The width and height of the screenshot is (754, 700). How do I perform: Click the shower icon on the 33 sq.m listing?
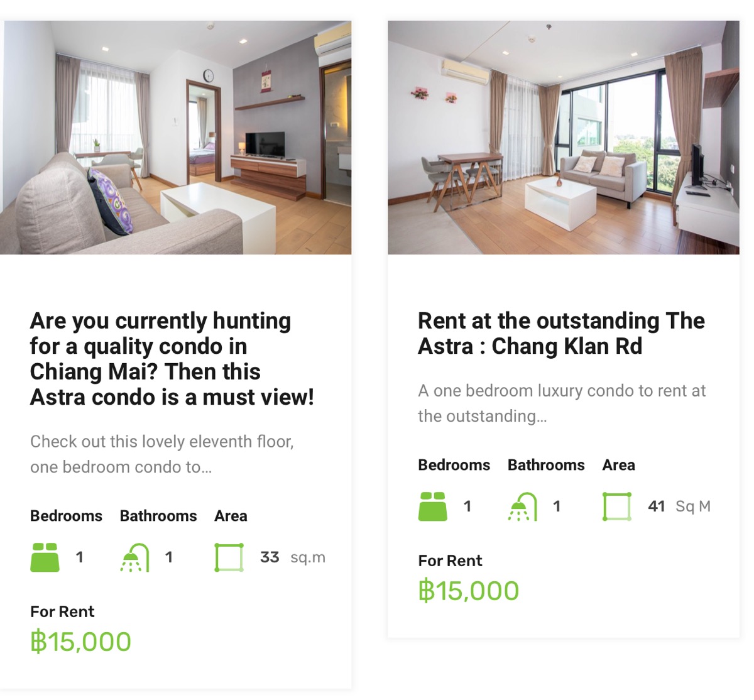click(134, 557)
